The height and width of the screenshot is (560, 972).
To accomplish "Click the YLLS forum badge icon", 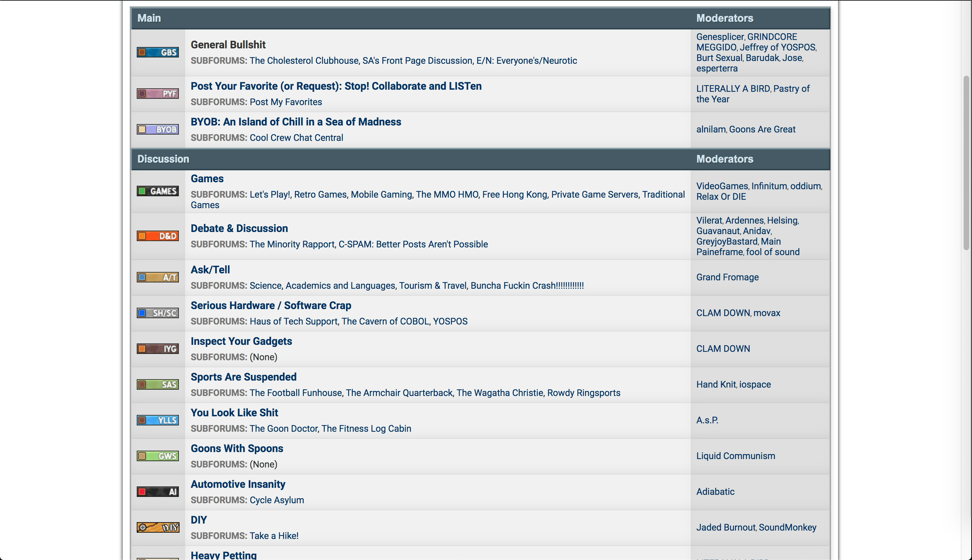I will 157,420.
